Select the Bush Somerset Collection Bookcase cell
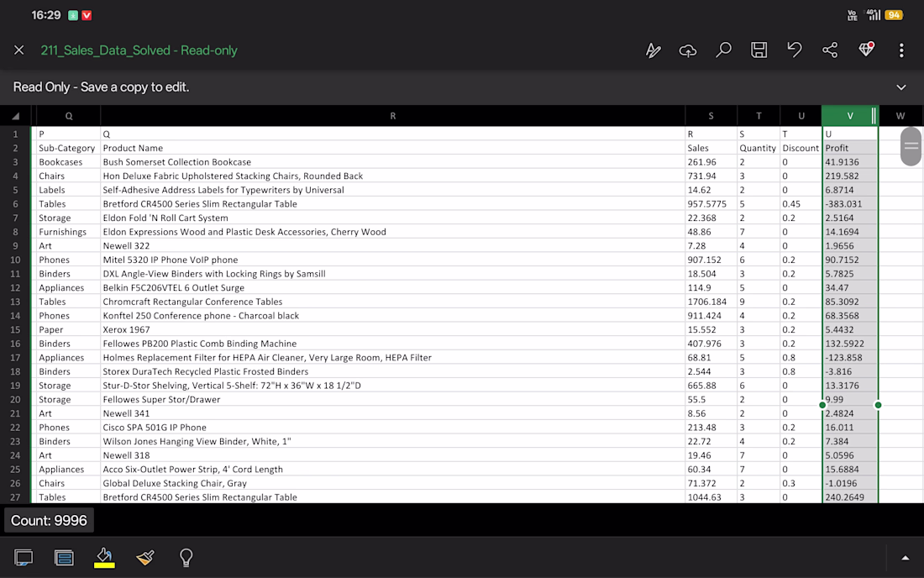Viewport: 924px width, 578px height. [393, 162]
